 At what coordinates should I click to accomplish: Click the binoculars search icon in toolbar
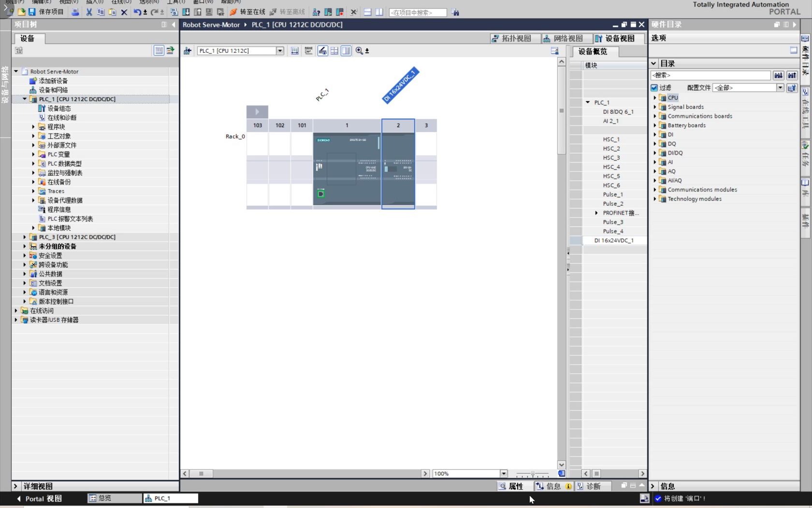coord(455,13)
